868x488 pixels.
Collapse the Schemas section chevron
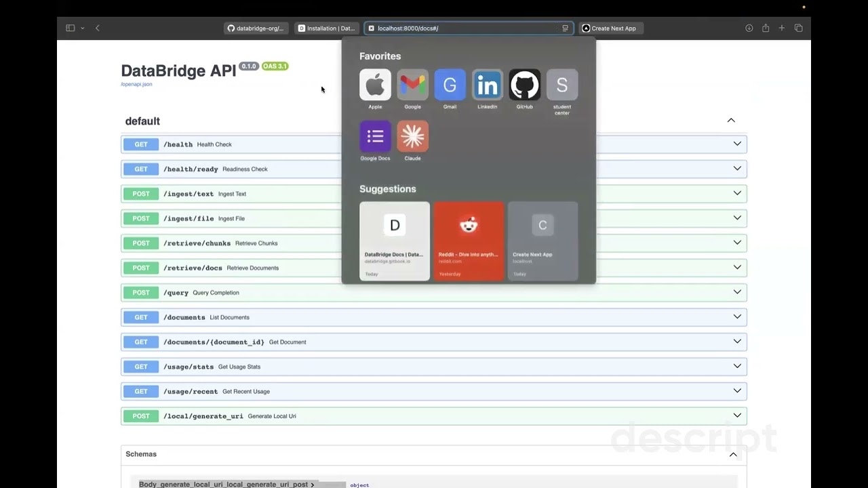tap(733, 454)
